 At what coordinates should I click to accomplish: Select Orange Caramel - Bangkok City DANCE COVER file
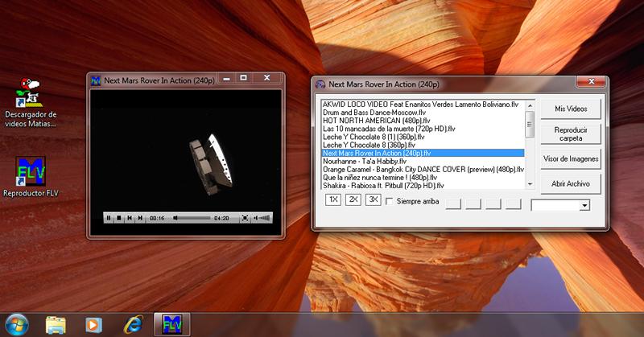[422, 170]
